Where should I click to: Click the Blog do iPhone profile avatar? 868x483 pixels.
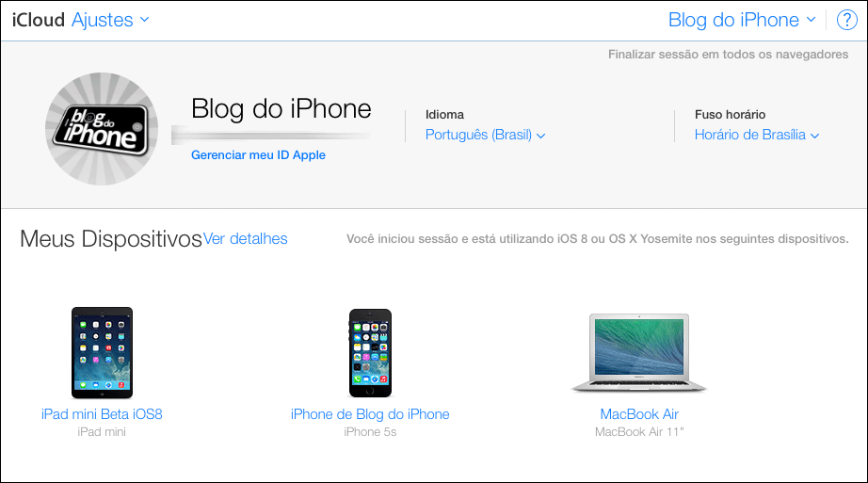(x=102, y=129)
